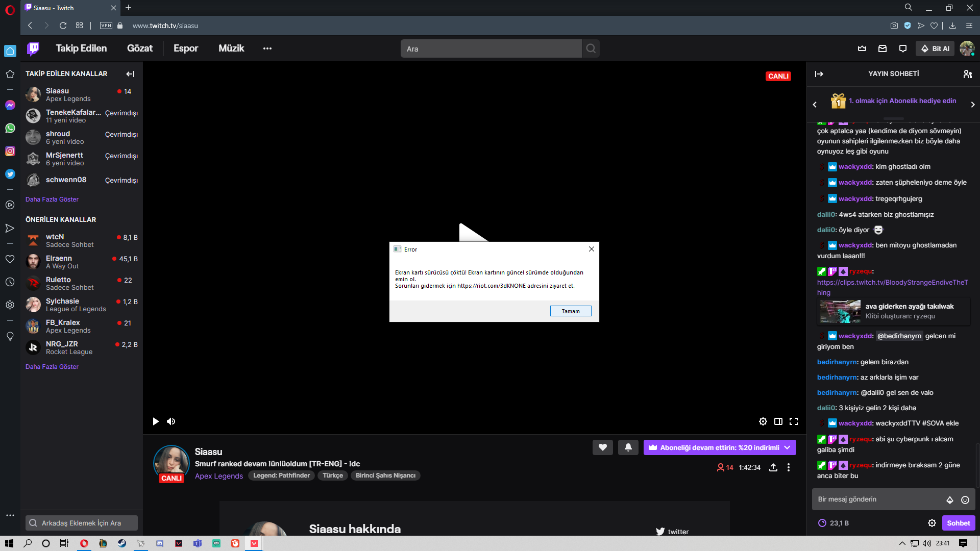Click the heart follow button
The width and height of the screenshot is (980, 551).
point(602,447)
